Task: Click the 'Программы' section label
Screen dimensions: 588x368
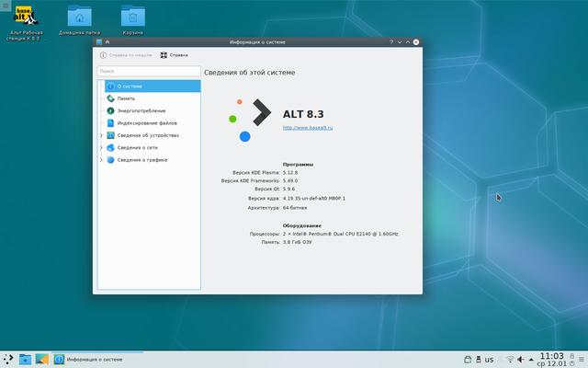Action: coord(298,165)
